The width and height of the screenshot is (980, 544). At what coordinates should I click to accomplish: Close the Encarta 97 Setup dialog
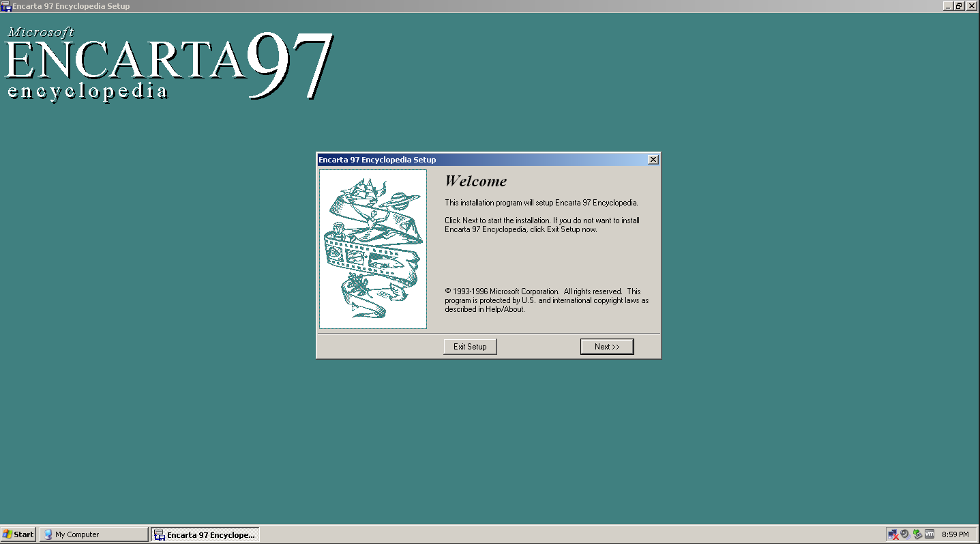pos(653,160)
